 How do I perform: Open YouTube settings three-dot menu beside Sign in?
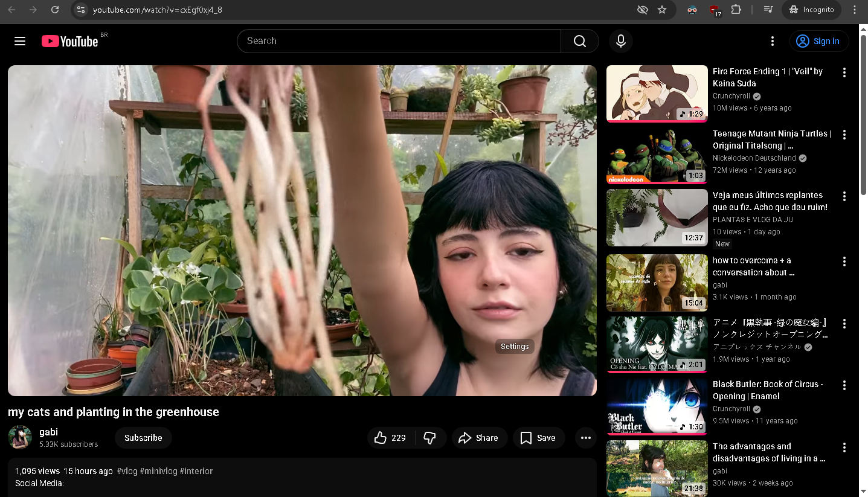coord(772,41)
